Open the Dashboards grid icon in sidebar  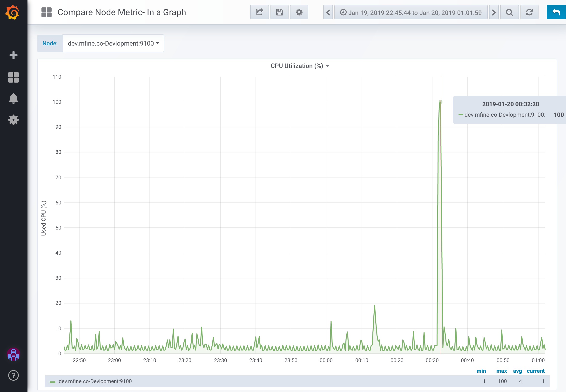tap(13, 77)
